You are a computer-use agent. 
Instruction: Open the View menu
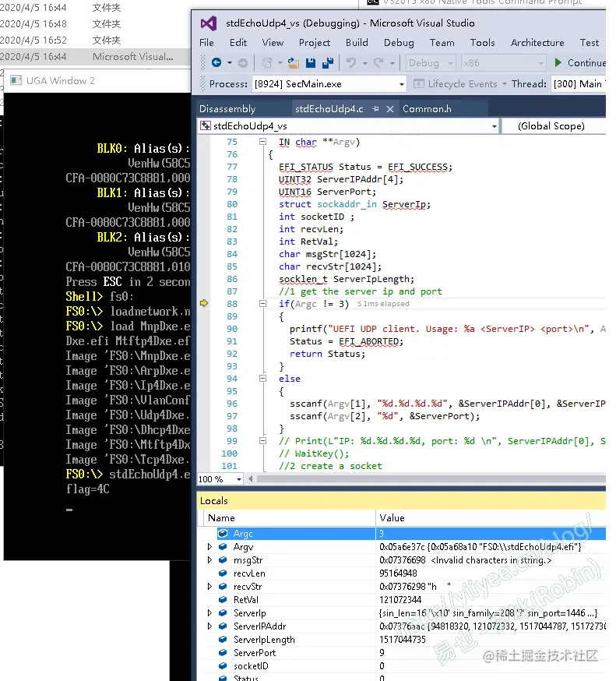click(x=273, y=43)
